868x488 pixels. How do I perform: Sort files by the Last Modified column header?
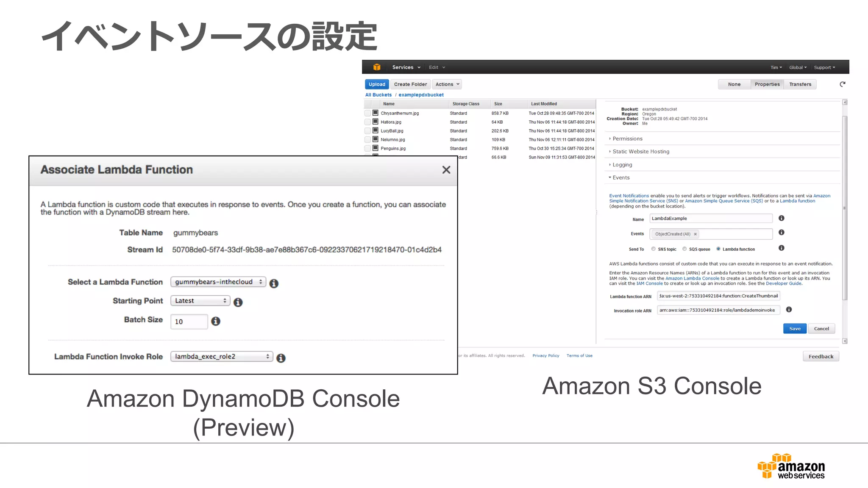(x=562, y=104)
